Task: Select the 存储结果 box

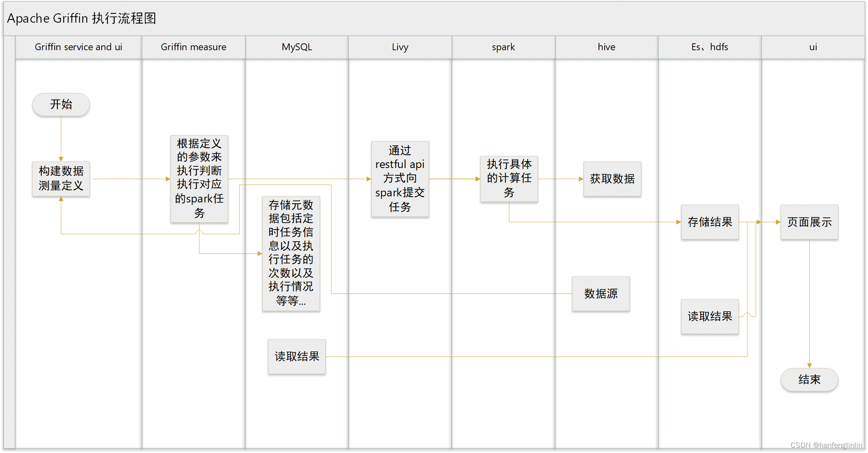Action: coord(710,222)
